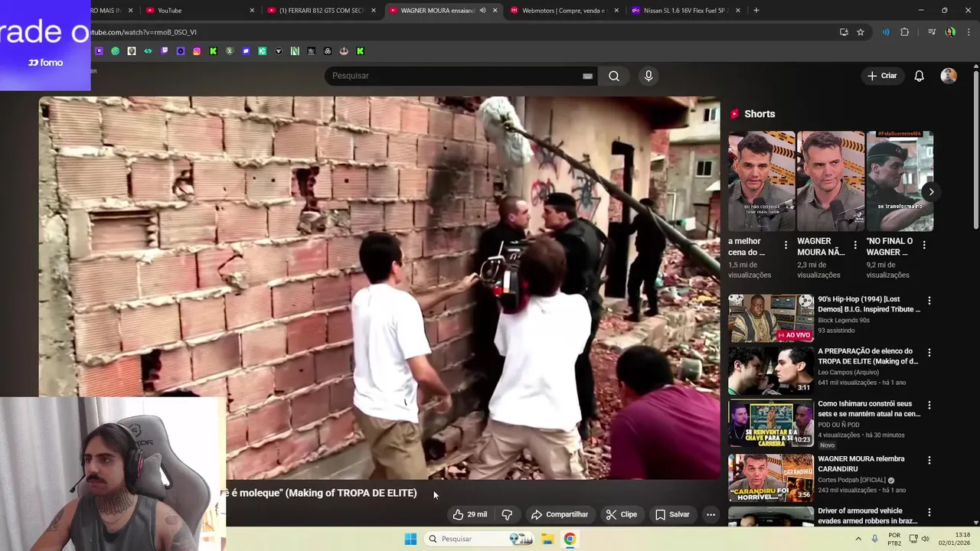Open the green N bookmark icon
This screenshot has height=551, width=980.
point(295,51)
